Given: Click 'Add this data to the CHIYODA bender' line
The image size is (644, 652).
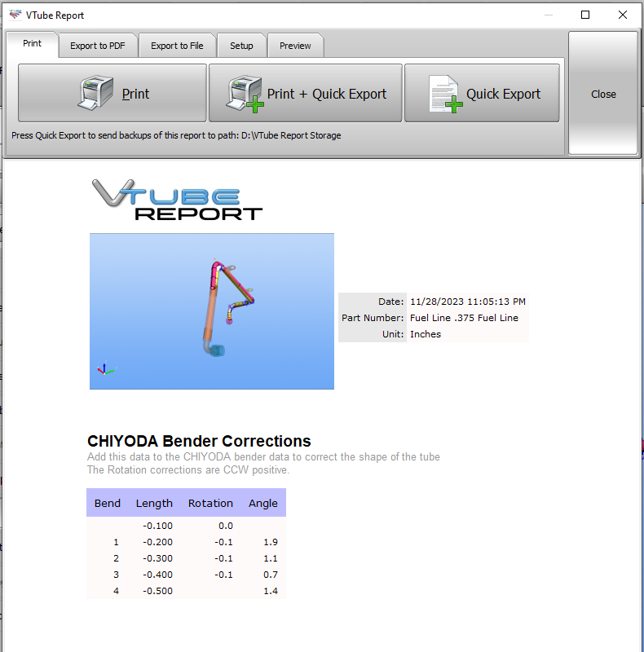Looking at the screenshot, I should coord(263,456).
